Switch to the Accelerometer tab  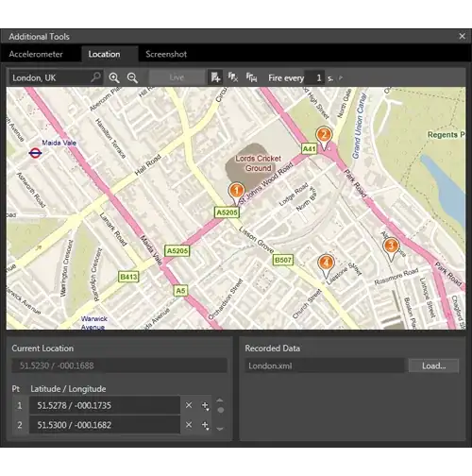36,54
